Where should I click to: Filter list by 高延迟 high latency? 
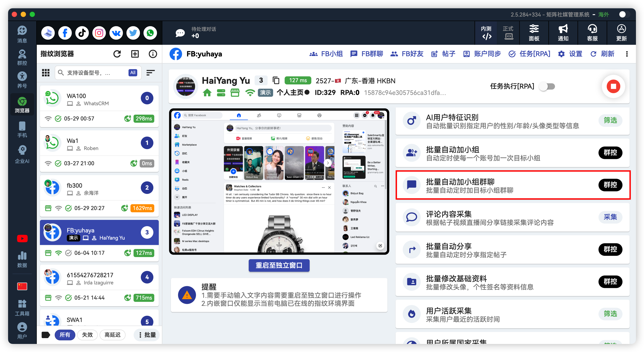tap(113, 335)
